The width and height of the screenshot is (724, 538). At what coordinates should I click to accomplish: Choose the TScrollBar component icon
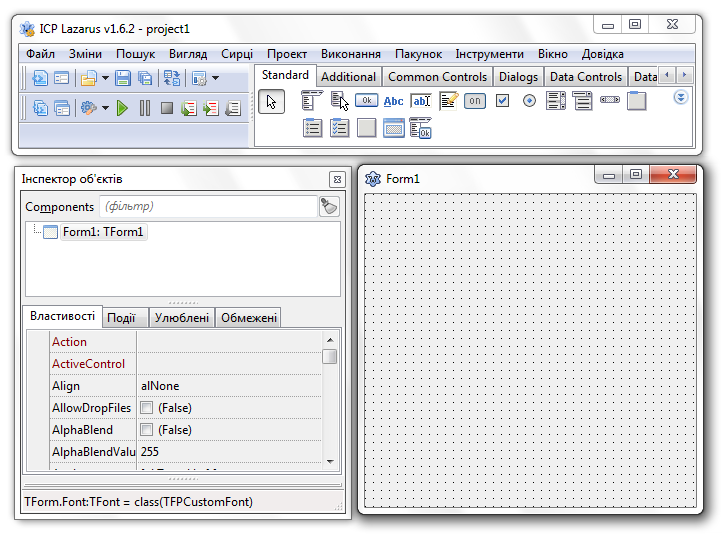click(x=609, y=99)
